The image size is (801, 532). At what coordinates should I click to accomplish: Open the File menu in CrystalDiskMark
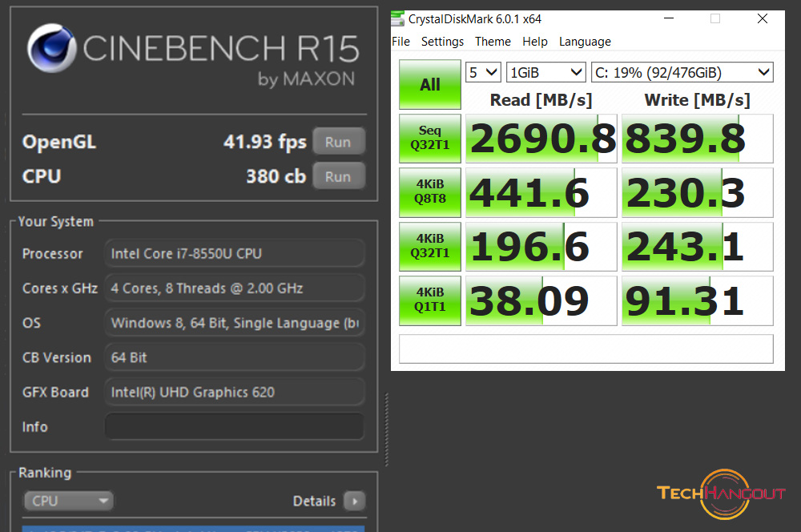[401, 42]
